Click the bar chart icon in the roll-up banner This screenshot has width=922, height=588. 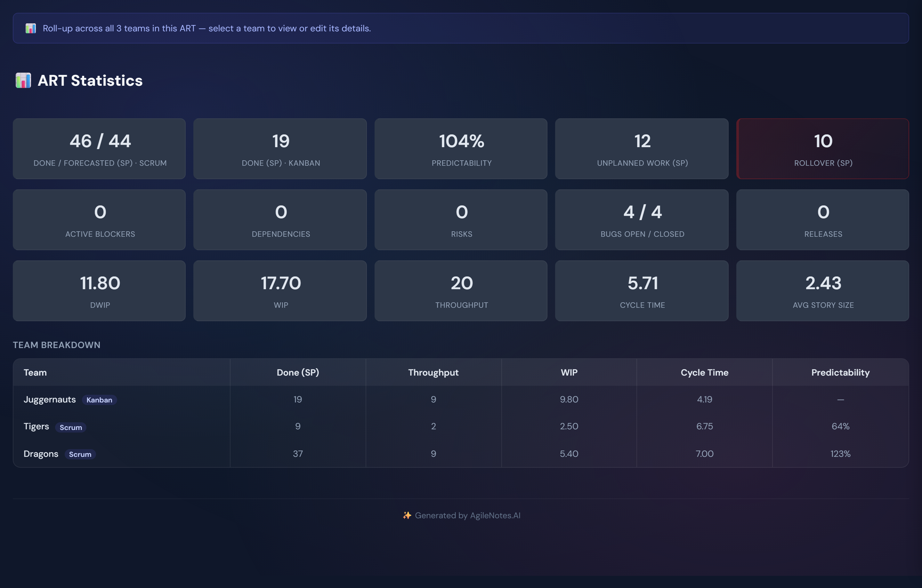click(31, 28)
